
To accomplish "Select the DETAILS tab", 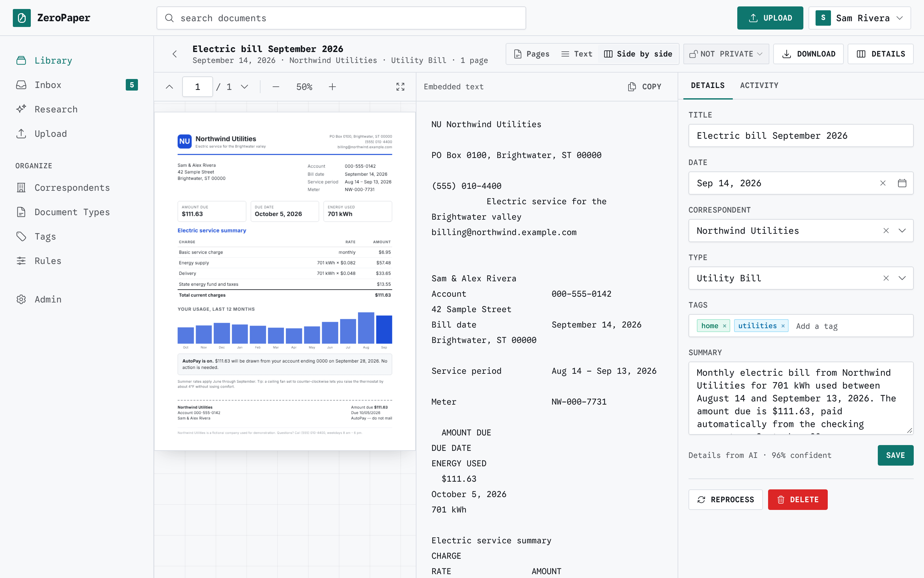I will 707,86.
